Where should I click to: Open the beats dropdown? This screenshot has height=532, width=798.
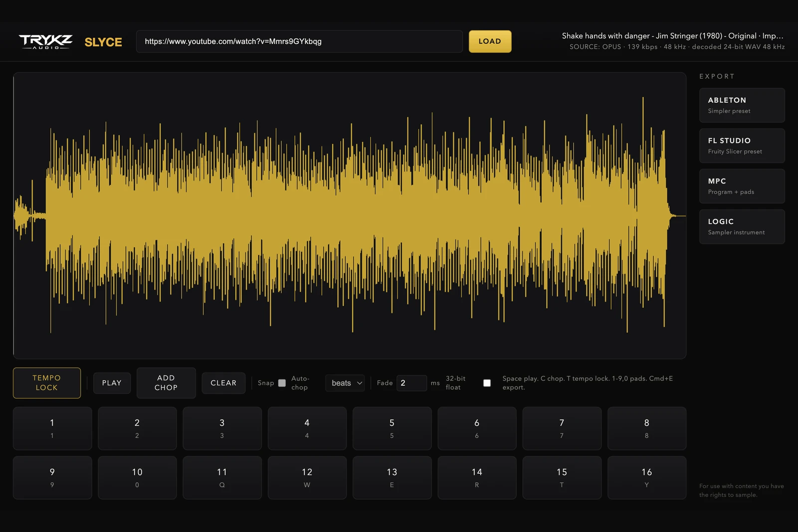345,383
